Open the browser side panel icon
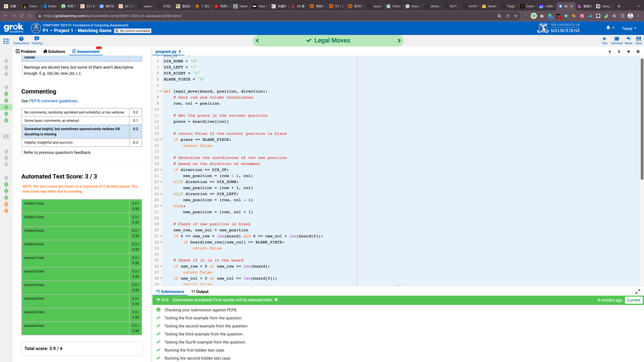644x362 pixels. point(622,16)
